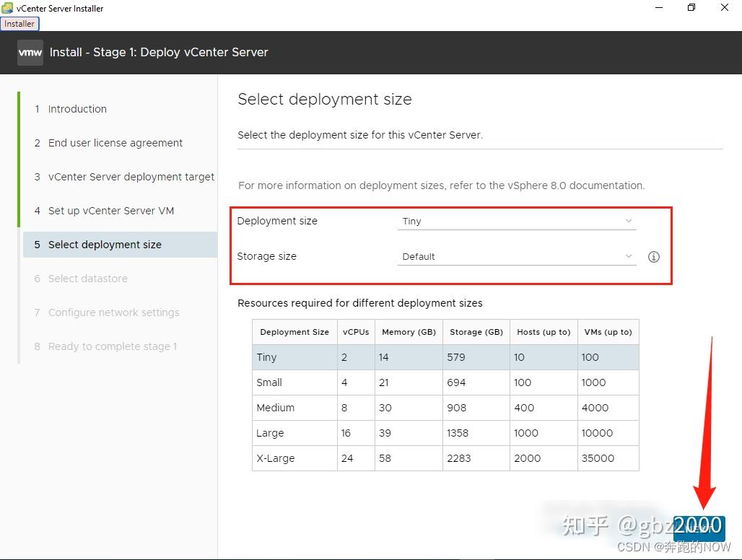Open the Storage size dropdown
This screenshot has width=742, height=560.
point(517,257)
